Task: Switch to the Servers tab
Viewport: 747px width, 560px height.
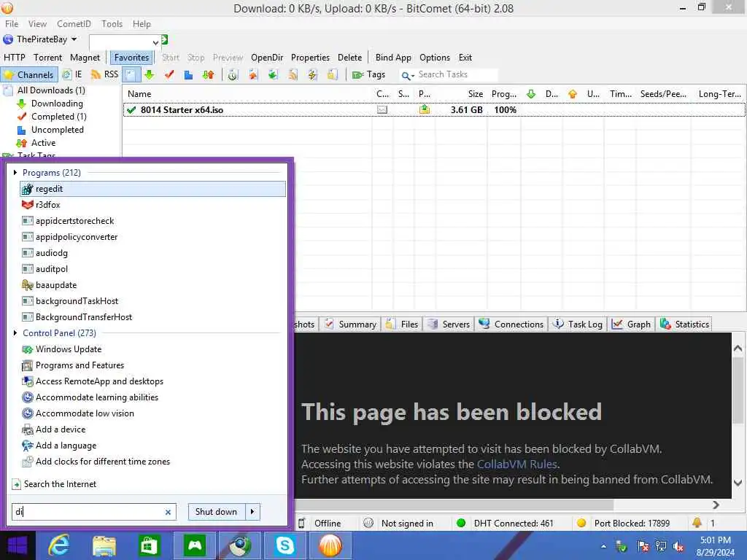Action: click(449, 324)
